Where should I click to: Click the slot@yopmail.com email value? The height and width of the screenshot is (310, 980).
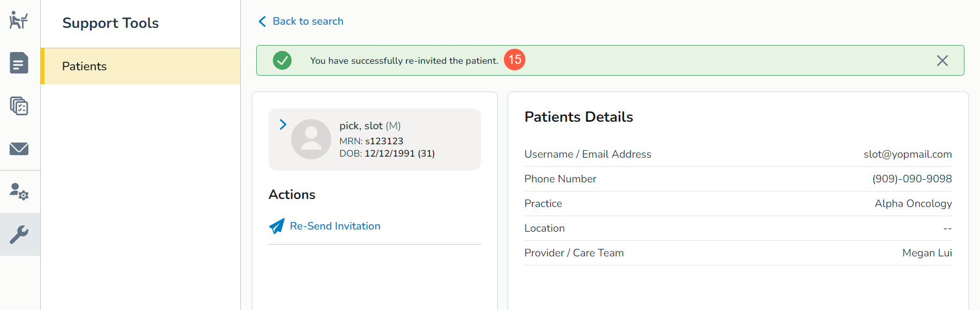[x=907, y=154]
